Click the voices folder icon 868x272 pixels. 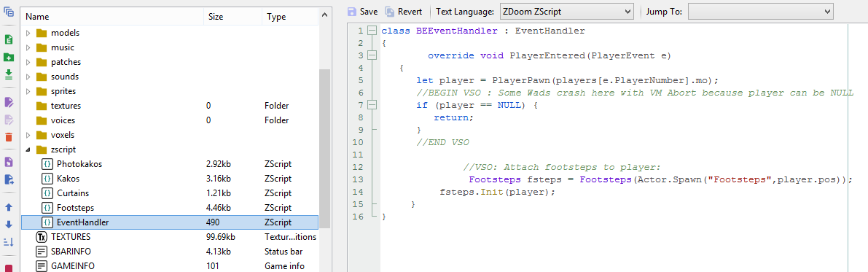(x=41, y=120)
